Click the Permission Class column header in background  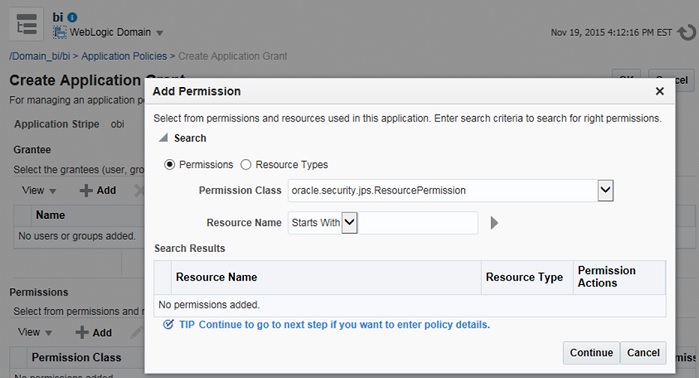coord(76,357)
